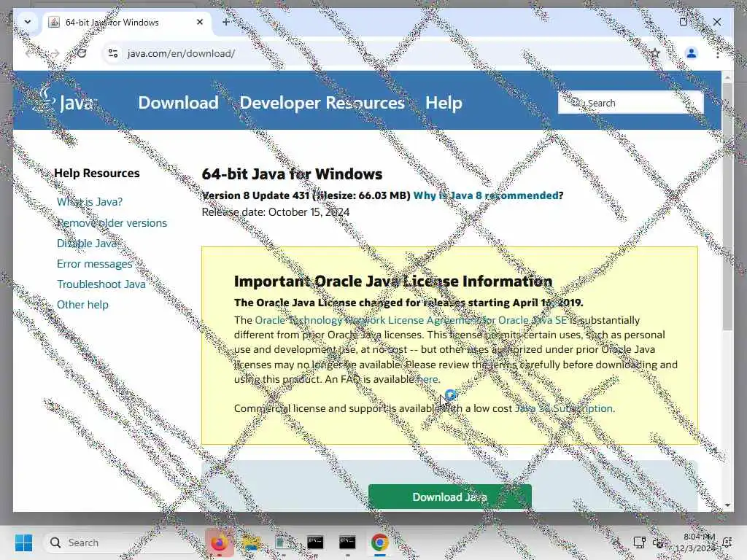This screenshot has height=560, width=747.
Task: Click the taskbar Search box
Action: tap(120, 542)
